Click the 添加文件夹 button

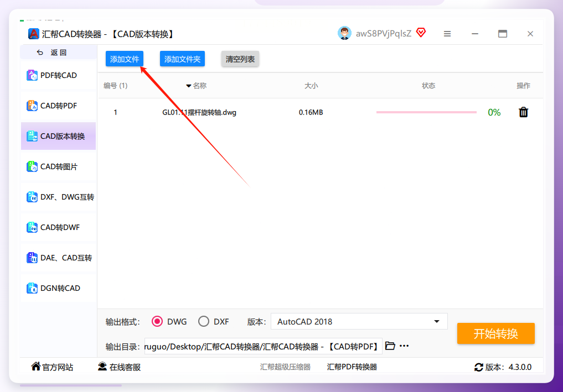point(182,59)
